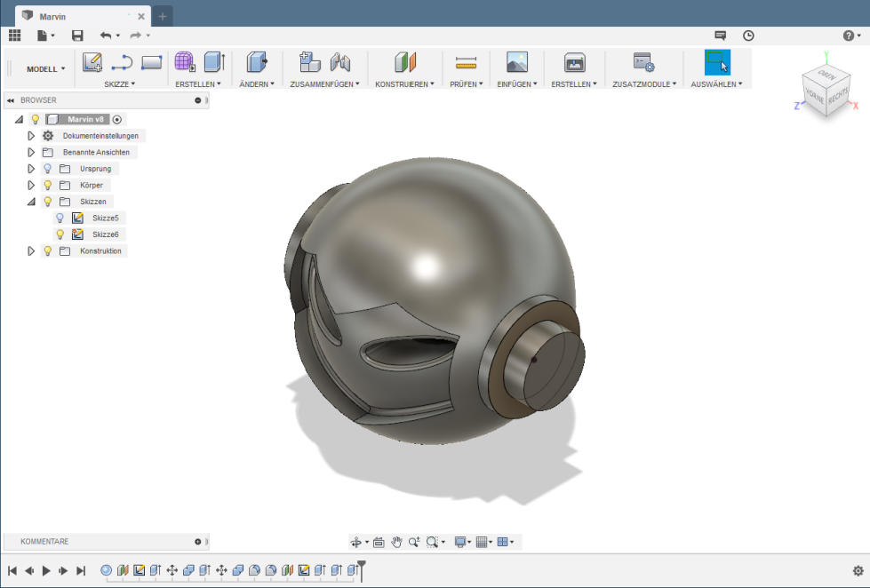The height and width of the screenshot is (588, 870).
Task: Click the timeline end marker
Action: click(x=361, y=570)
